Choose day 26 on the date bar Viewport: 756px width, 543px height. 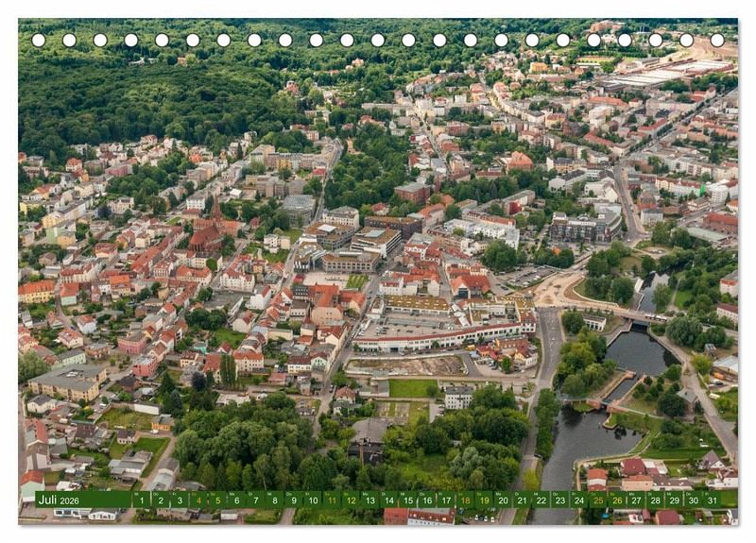pos(617,500)
